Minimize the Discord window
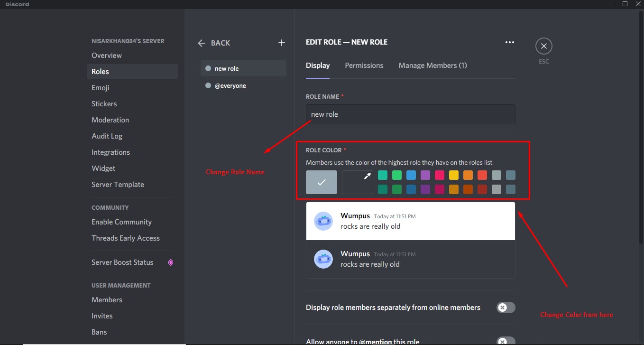The width and height of the screenshot is (644, 345). (x=612, y=4)
